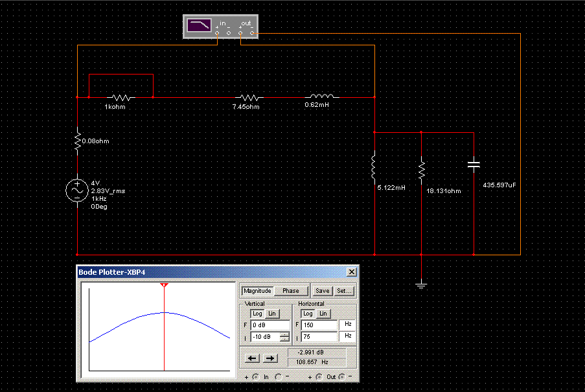Select the 0.08ohm resistor symbol
The image size is (585, 392).
pyautogui.click(x=78, y=141)
